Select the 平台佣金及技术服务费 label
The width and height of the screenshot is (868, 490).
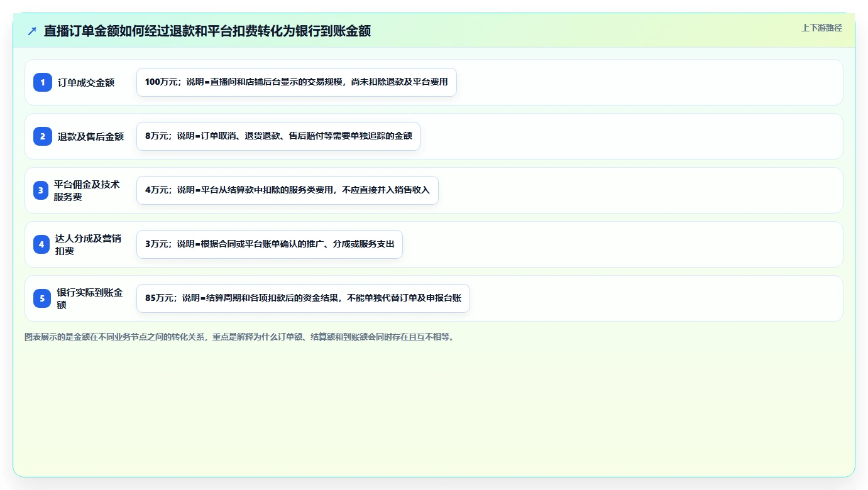[87, 190]
